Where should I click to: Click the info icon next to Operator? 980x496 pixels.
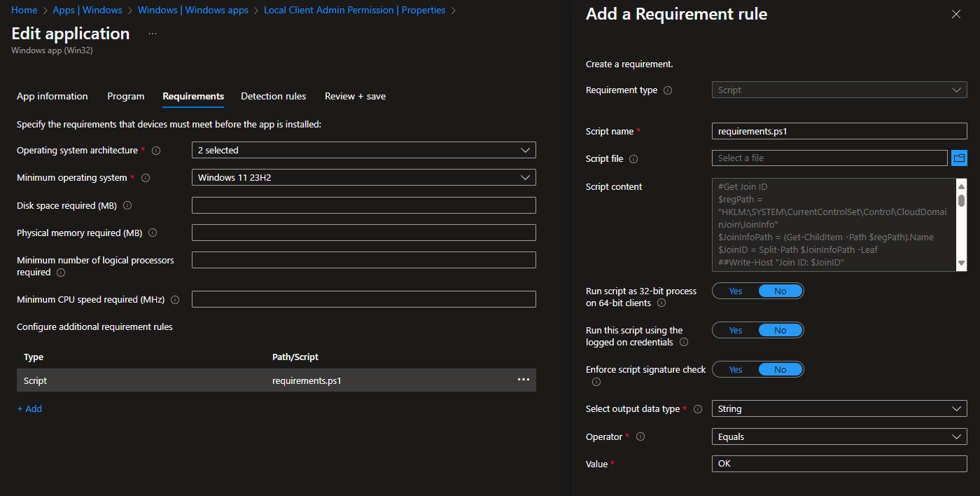click(640, 436)
